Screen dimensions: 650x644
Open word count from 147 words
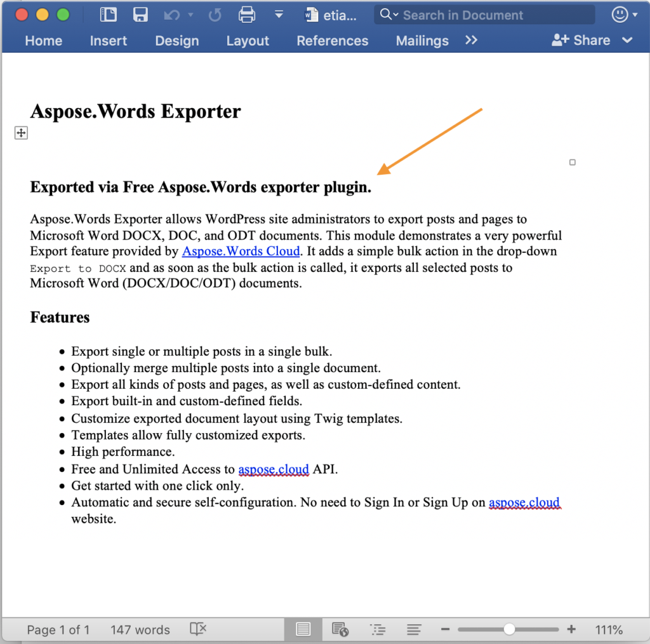click(140, 630)
